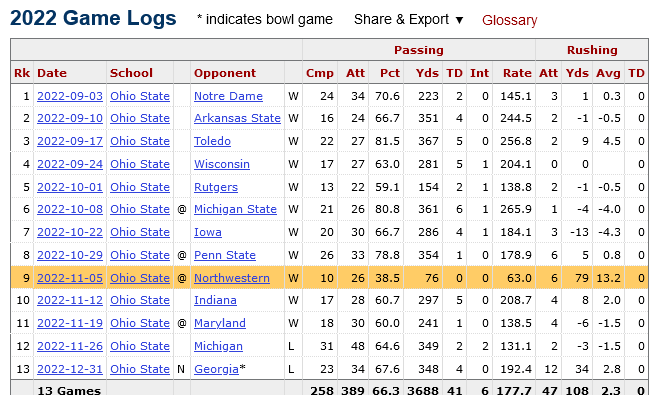The height and width of the screenshot is (395, 663).
Task: Open the 2022-12-31 date link
Action: coord(70,369)
